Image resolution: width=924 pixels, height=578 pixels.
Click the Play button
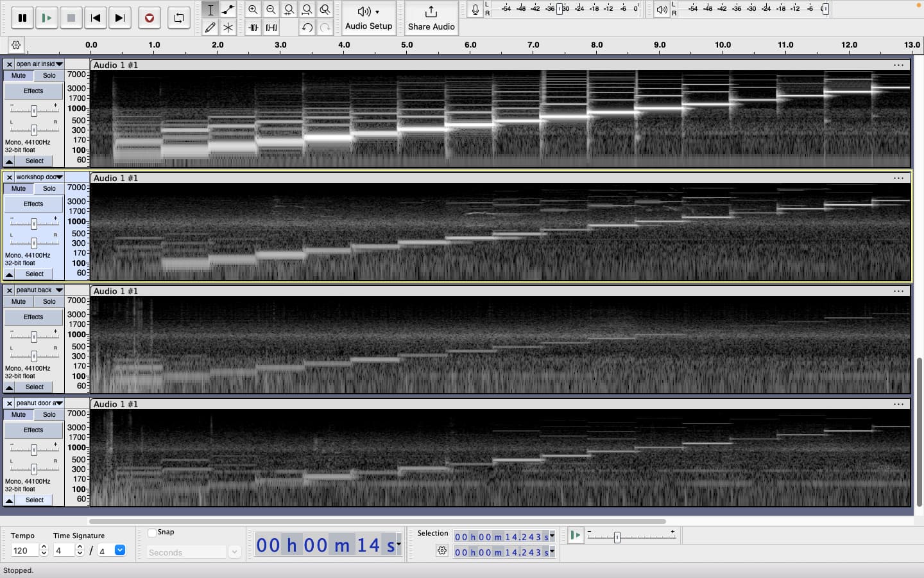pos(47,18)
